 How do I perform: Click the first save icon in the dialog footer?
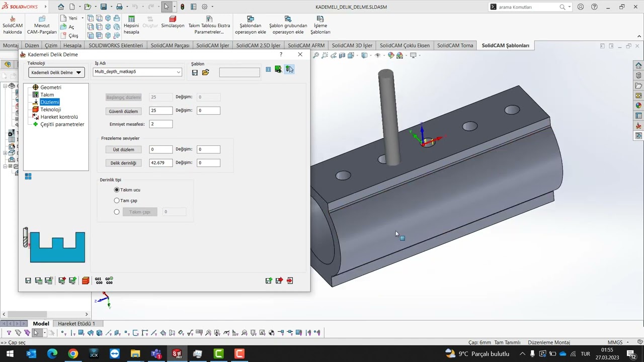[28, 281]
